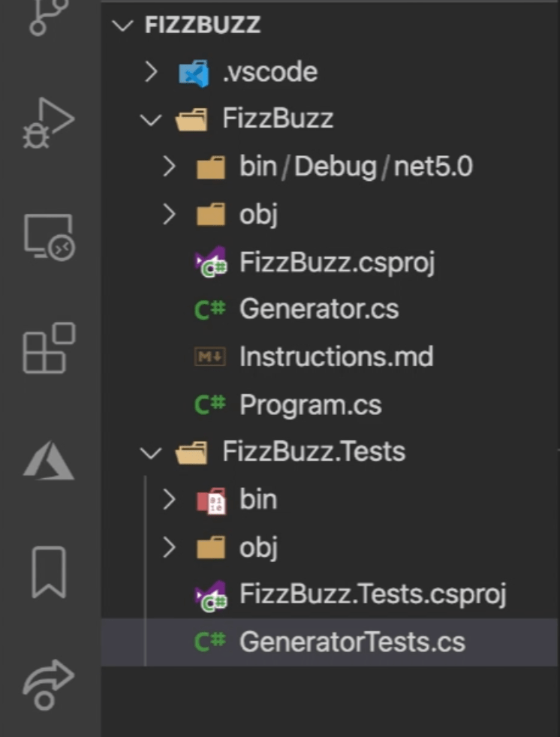This screenshot has width=560, height=737.
Task: Expand the bin/Debug/net5.0 folder
Action: tap(170, 167)
